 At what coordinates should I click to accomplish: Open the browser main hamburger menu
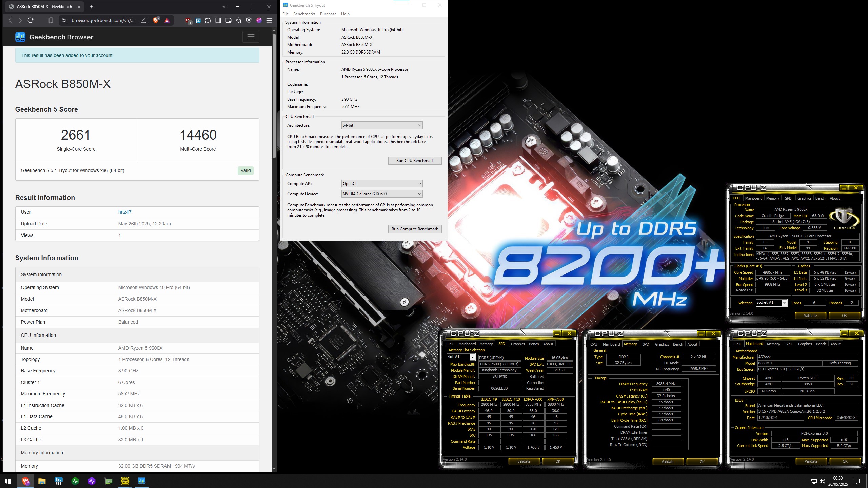click(269, 20)
